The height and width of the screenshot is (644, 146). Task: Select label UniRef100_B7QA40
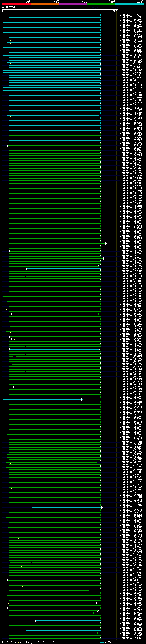coord(131,309)
